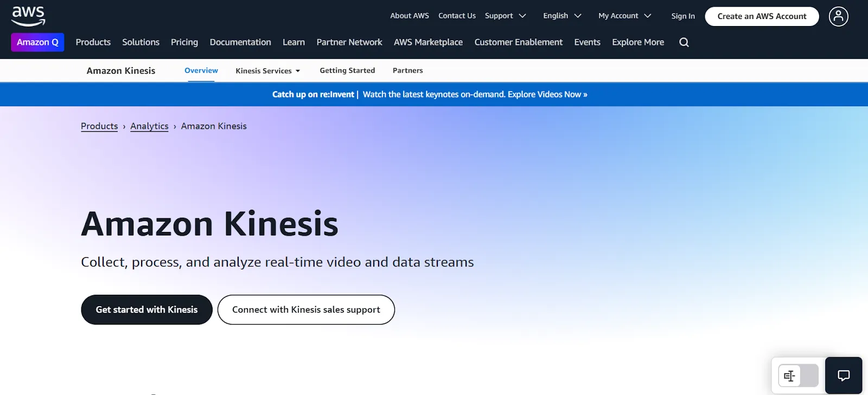Screen dimensions: 868x395
Task: Open the Contact Us link
Action: [457, 16]
